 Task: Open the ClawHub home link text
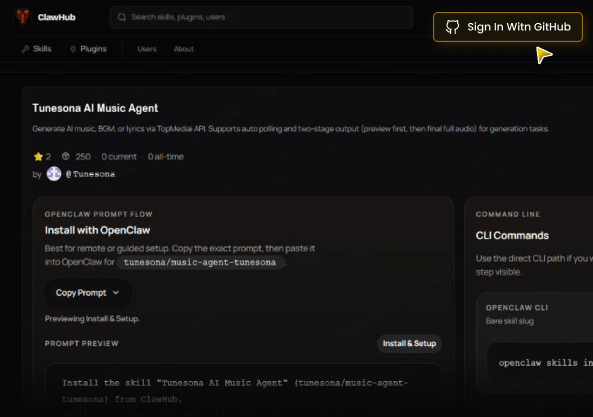point(56,17)
